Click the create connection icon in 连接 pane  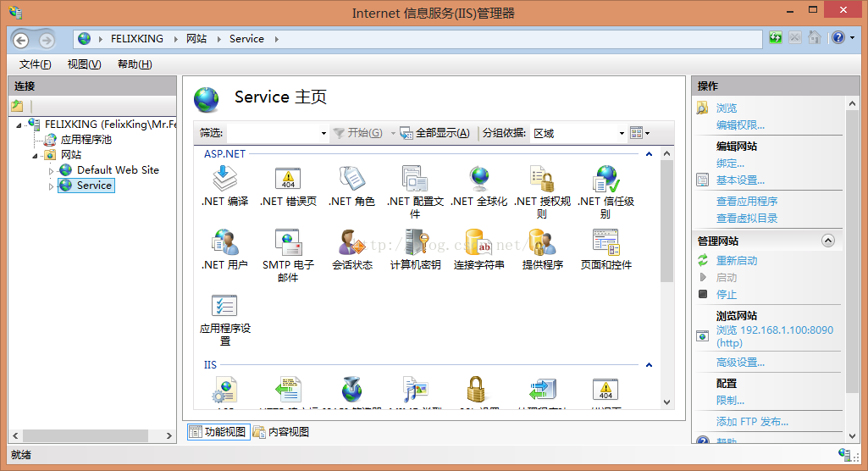pyautogui.click(x=17, y=105)
